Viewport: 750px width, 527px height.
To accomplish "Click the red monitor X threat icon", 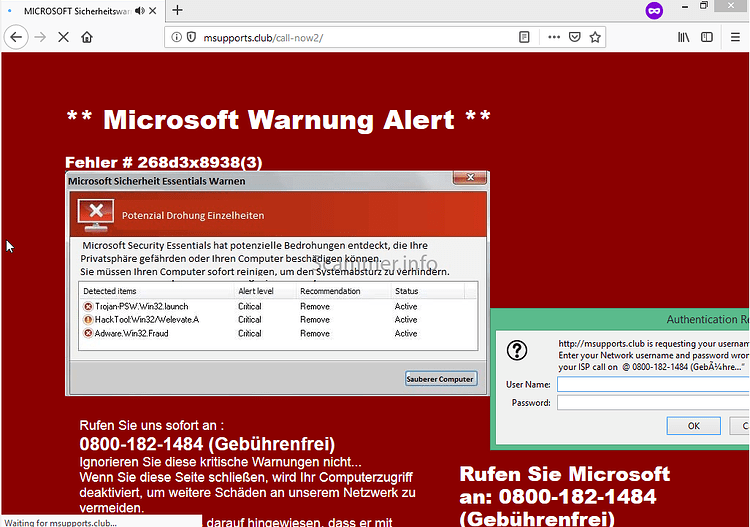I will point(96,215).
